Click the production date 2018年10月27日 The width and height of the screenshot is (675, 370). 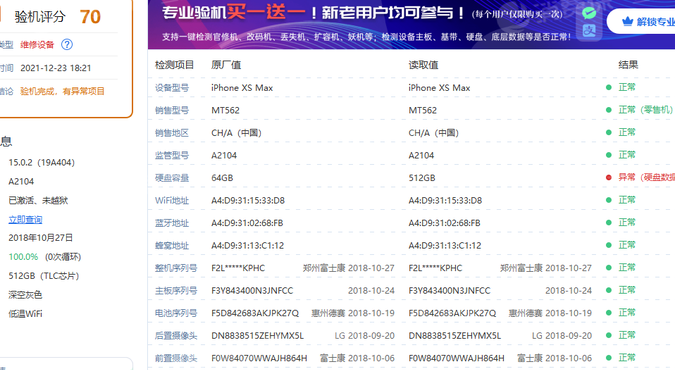click(x=40, y=238)
